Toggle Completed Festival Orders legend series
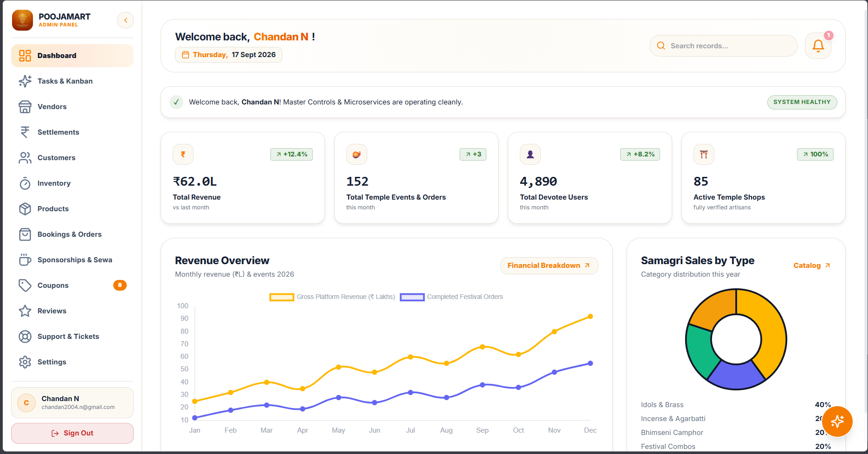 452,297
